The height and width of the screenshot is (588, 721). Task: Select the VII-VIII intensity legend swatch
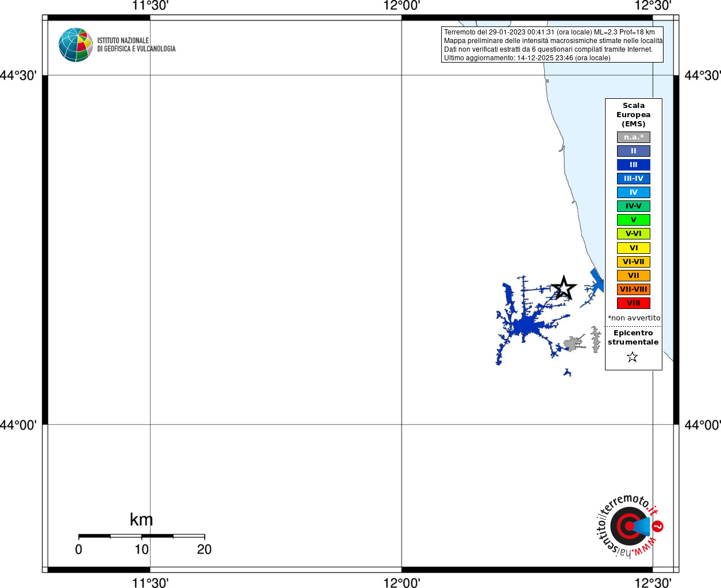point(634,289)
